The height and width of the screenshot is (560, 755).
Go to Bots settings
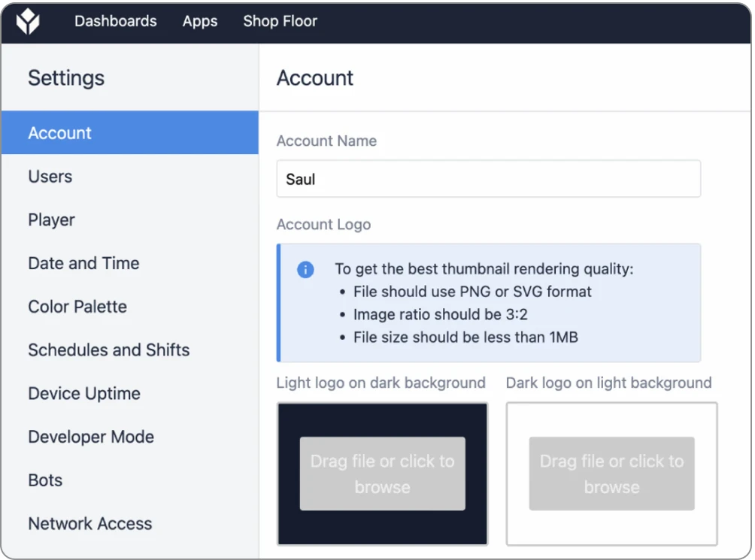coord(45,480)
